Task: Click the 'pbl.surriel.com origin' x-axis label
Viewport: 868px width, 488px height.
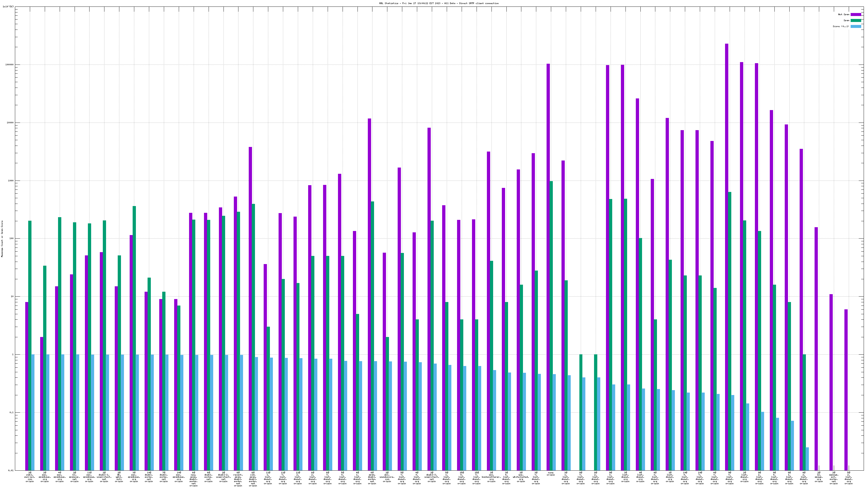Action: 30,477
